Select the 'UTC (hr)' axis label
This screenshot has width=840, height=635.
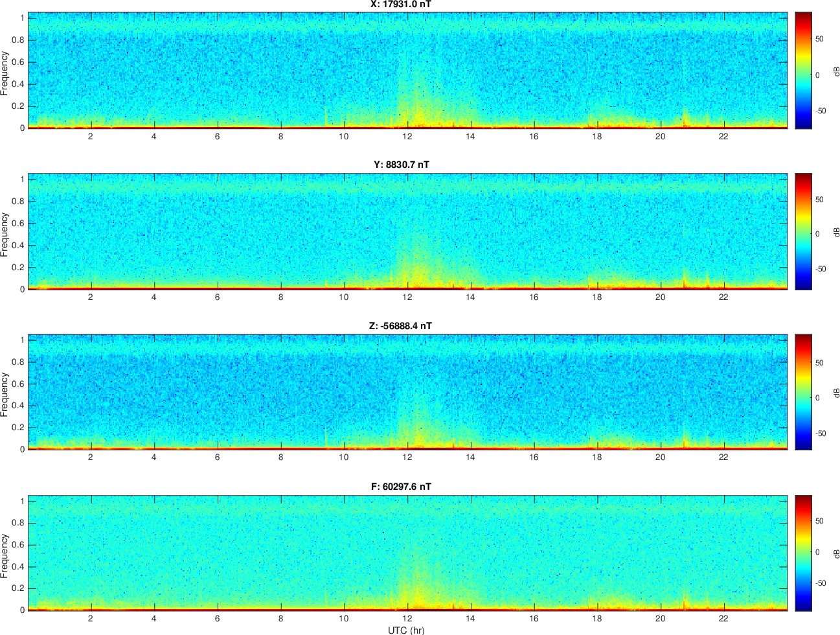pos(406,630)
